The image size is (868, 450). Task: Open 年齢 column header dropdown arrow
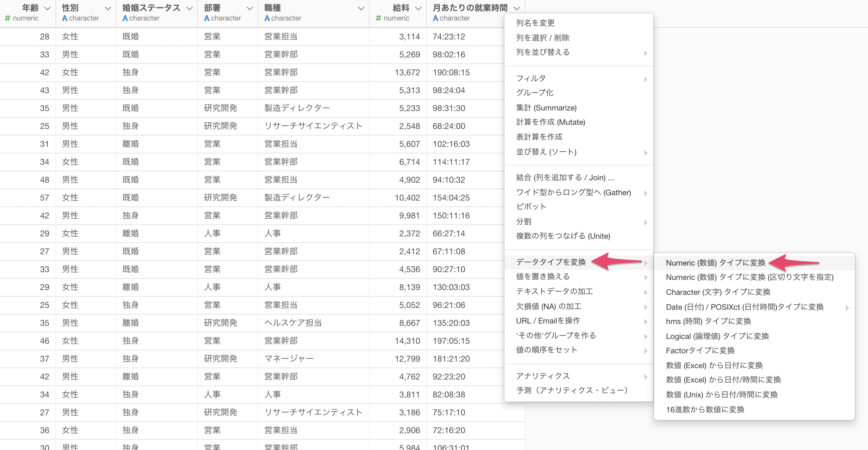[47, 8]
